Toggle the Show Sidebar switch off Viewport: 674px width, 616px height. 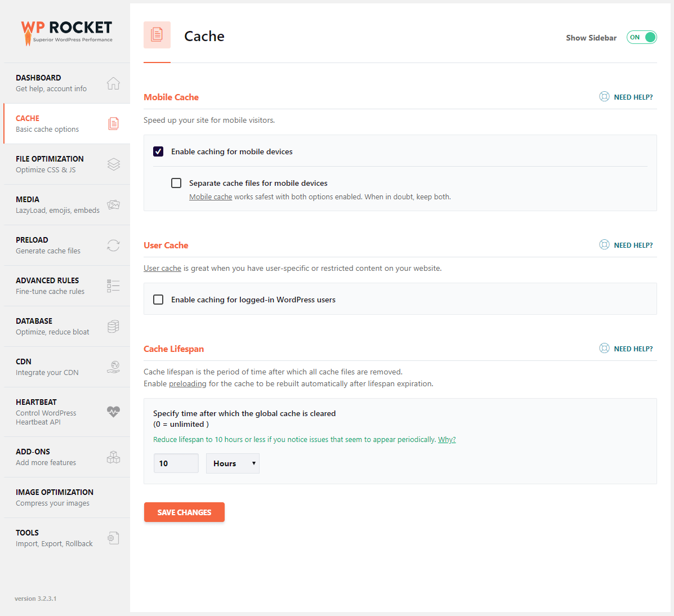(x=641, y=37)
